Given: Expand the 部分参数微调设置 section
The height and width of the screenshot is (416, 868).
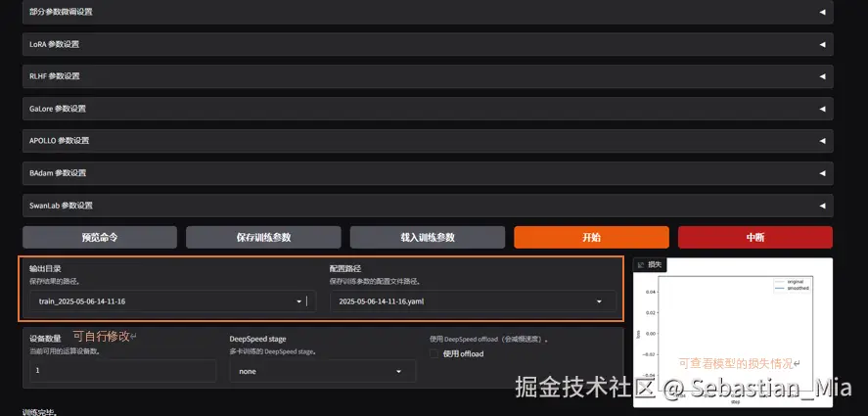Looking at the screenshot, I should [428, 12].
